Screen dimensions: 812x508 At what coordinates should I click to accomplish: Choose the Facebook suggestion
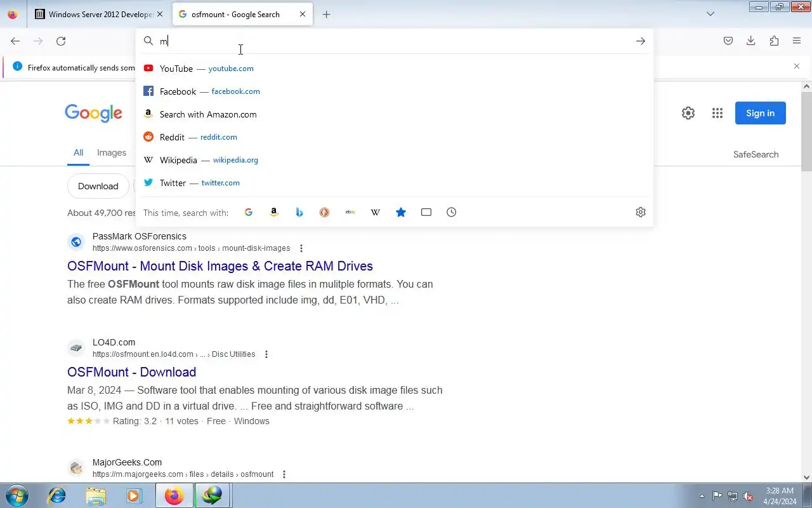click(x=395, y=91)
